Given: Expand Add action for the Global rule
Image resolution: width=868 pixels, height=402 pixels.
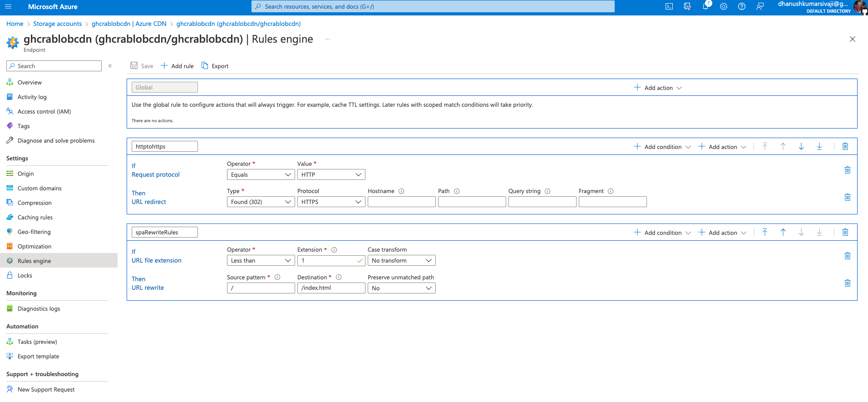Looking at the screenshot, I should [x=658, y=88].
